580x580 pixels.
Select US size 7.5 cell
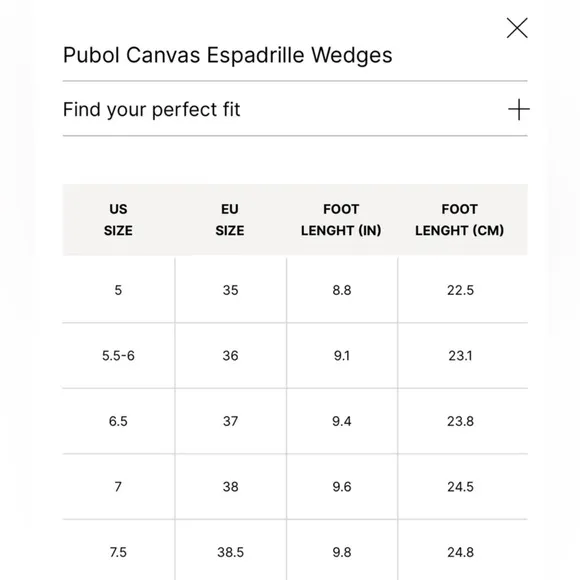tap(118, 550)
